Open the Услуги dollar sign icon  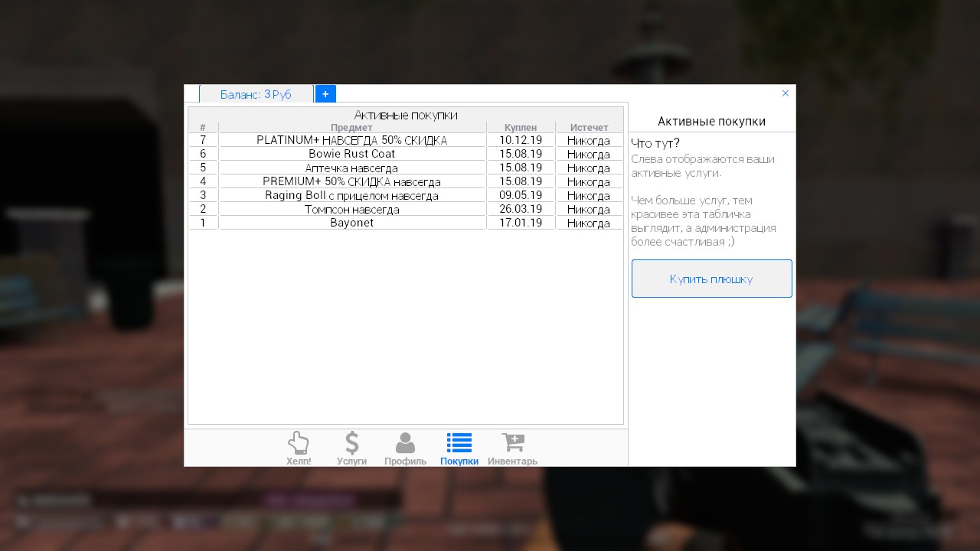click(351, 443)
